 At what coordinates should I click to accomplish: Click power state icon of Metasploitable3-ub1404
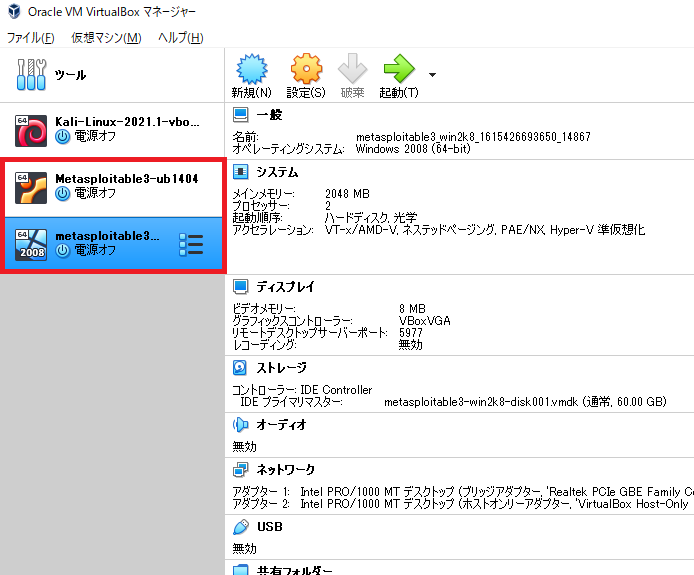tap(62, 193)
